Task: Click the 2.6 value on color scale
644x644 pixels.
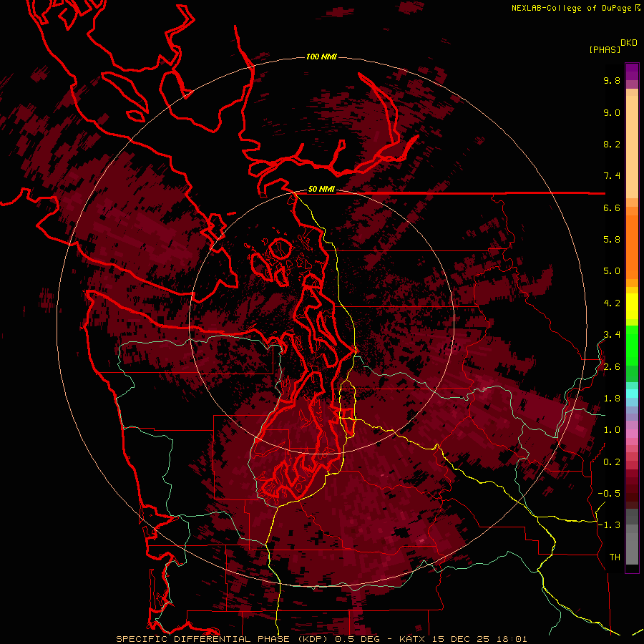Action: click(x=612, y=367)
